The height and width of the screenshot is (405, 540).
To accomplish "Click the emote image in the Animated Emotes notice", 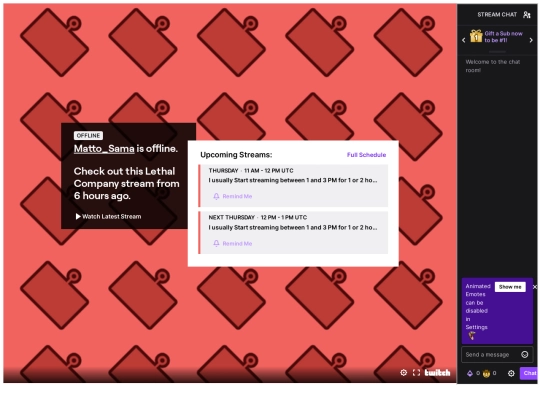I will [x=471, y=336].
